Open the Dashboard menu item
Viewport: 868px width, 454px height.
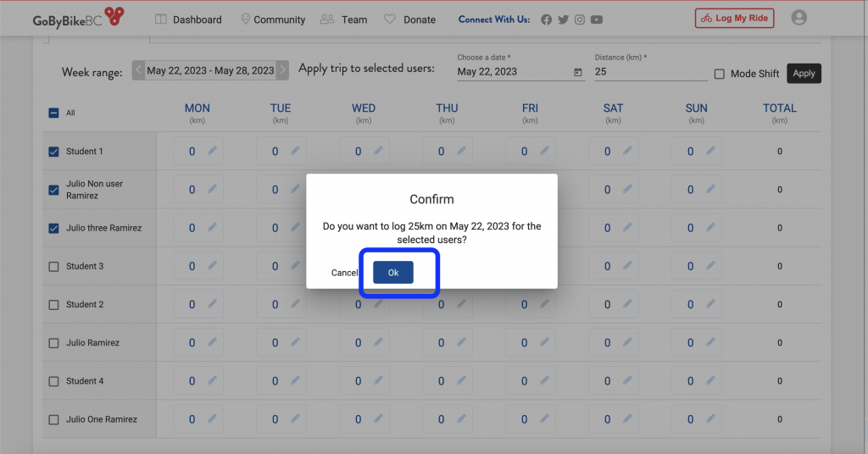[x=188, y=19]
